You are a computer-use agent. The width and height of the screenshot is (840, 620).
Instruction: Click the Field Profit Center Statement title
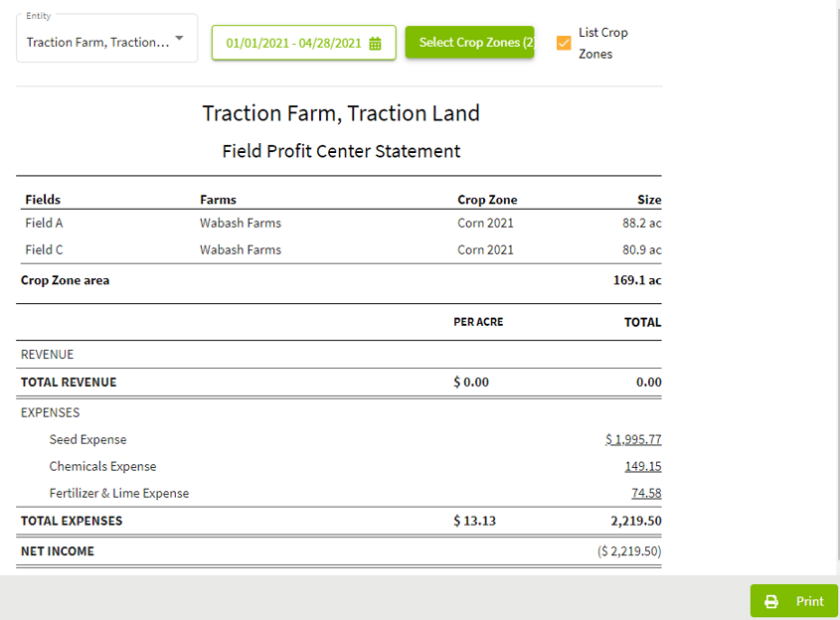tap(341, 151)
